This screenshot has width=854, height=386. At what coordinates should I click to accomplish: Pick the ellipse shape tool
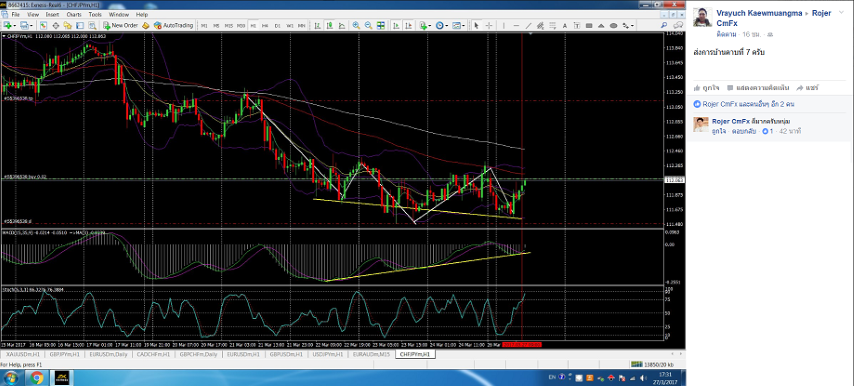tap(613, 25)
